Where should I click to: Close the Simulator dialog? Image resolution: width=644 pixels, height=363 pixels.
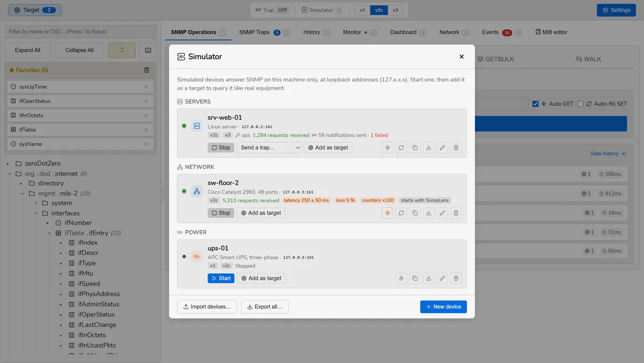[462, 56]
